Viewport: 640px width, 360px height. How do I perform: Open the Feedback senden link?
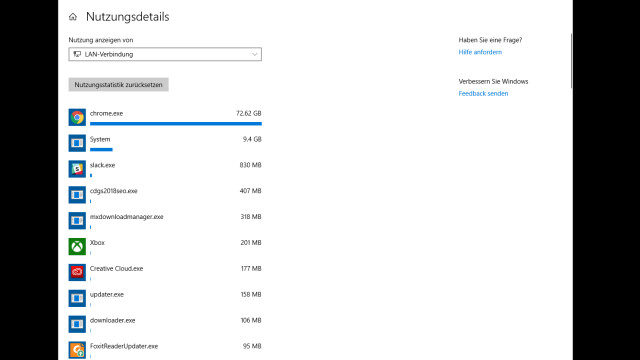point(483,93)
